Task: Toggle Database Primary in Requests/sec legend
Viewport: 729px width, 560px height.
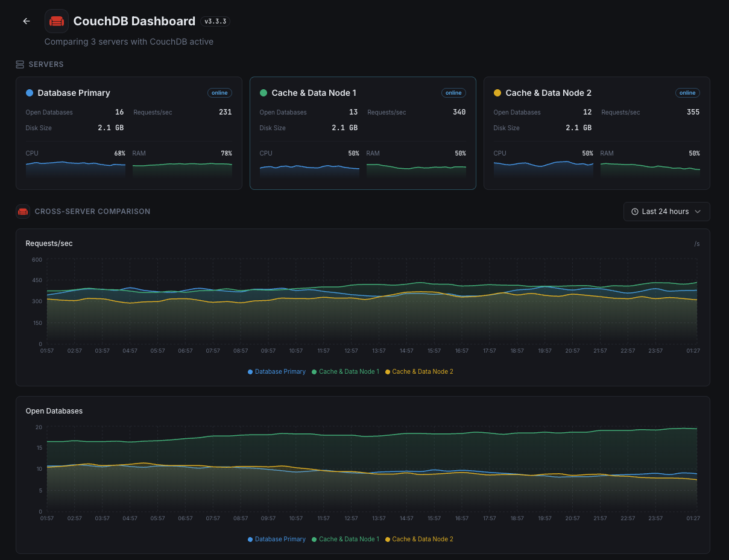Action: tap(277, 372)
